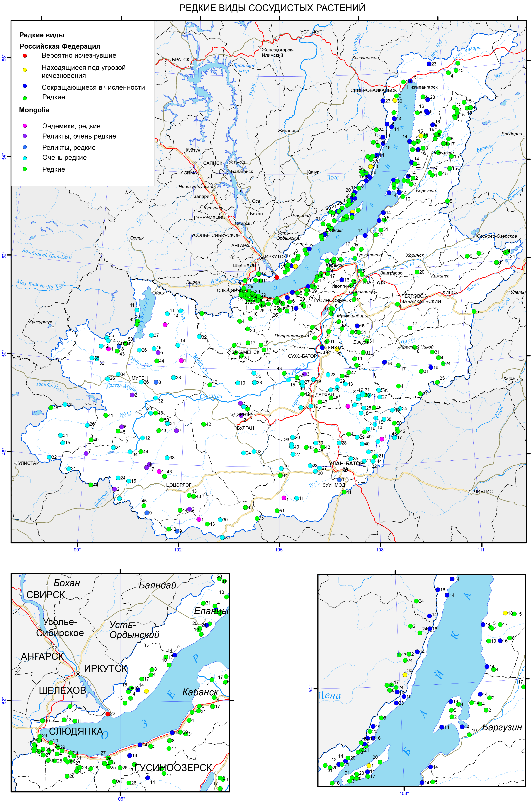532x803 pixels.
Task: Click the medium-blue 'Реликты, редкие' legend swatch
Action: [24, 147]
